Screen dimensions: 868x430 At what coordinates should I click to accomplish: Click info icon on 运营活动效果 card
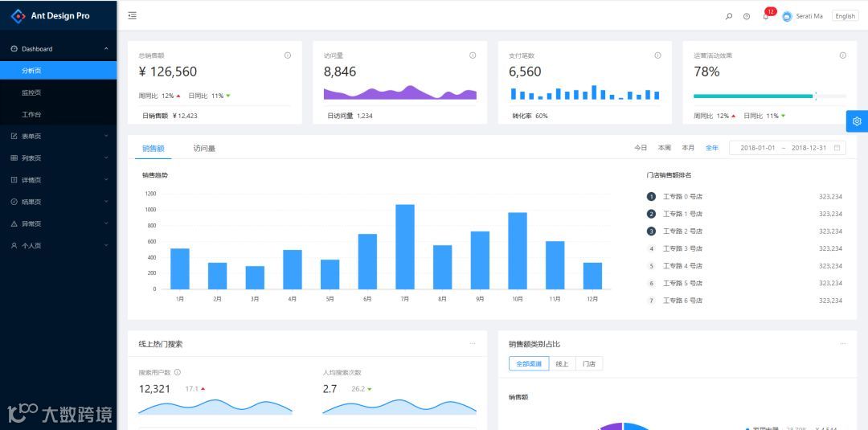click(x=843, y=55)
